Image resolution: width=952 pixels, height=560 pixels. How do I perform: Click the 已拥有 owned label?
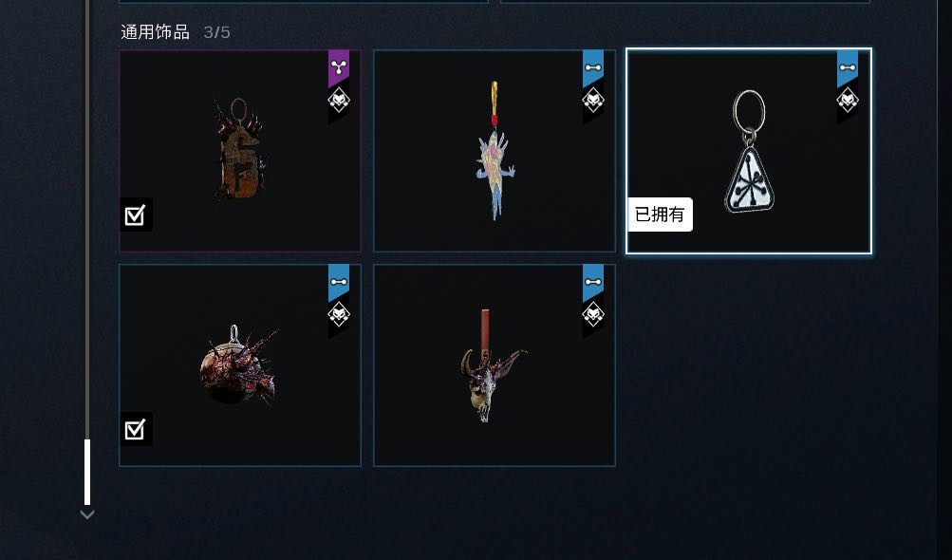pos(660,215)
